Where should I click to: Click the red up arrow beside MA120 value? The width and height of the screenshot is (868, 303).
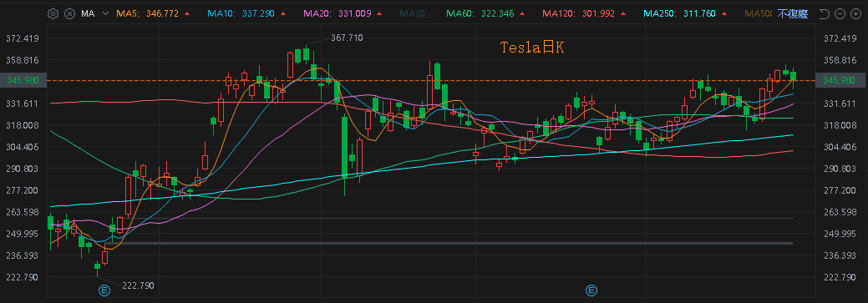(x=623, y=14)
